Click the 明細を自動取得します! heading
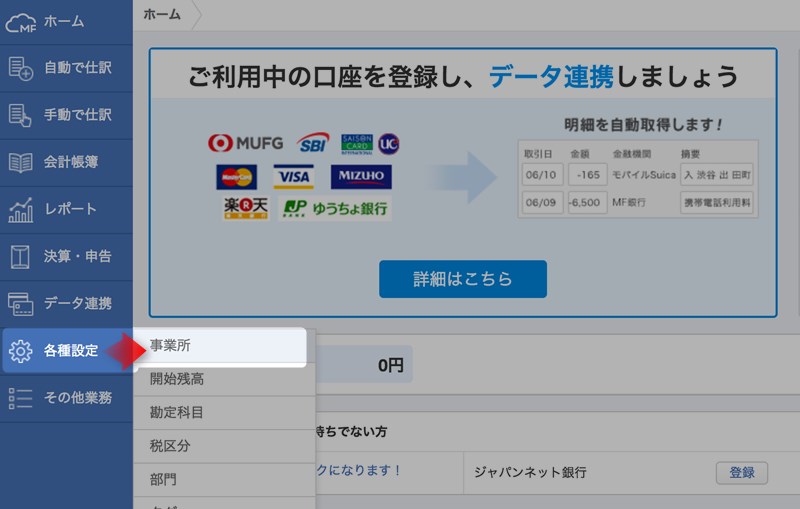 coord(643,124)
